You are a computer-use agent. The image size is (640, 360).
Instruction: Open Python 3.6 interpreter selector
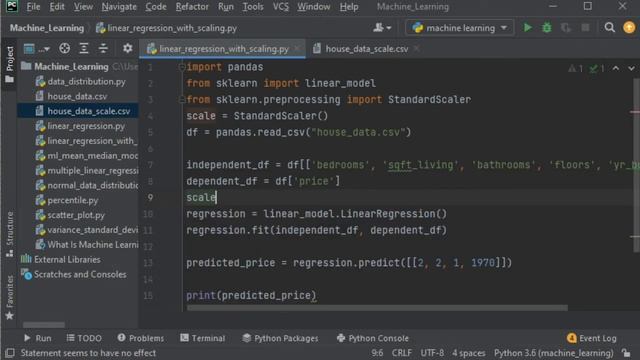coord(553,353)
